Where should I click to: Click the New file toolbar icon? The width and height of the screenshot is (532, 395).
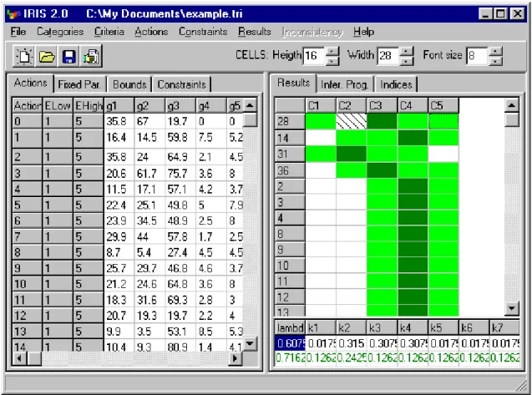click(23, 56)
